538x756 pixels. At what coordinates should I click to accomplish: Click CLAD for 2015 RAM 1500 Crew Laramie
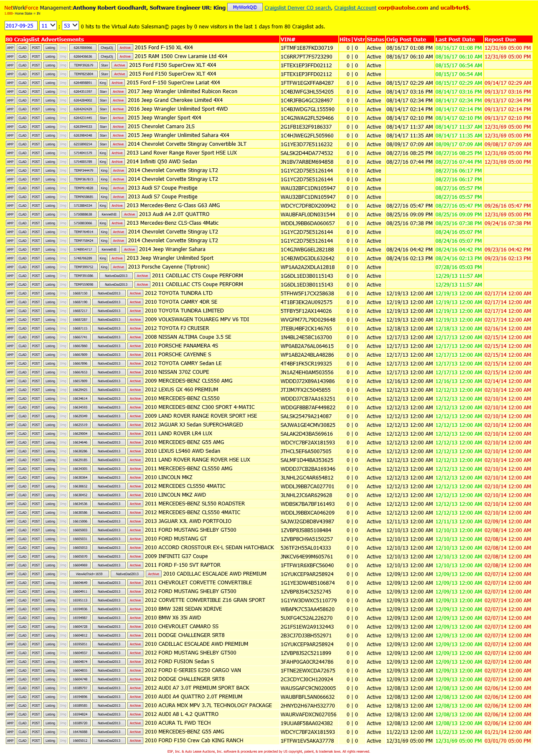coord(23,56)
